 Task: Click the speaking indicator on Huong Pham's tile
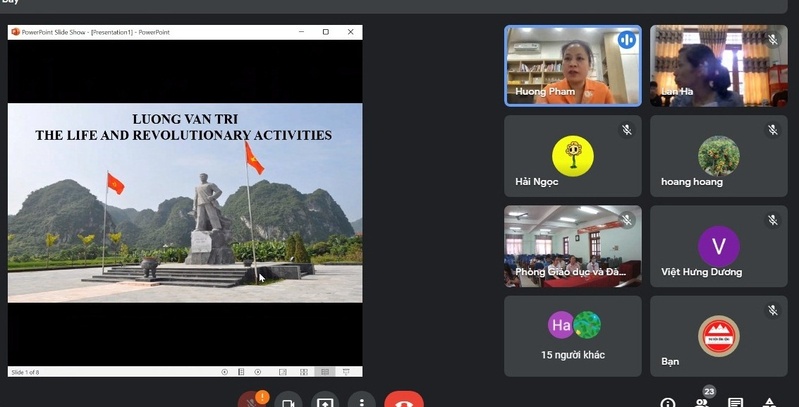pos(627,39)
